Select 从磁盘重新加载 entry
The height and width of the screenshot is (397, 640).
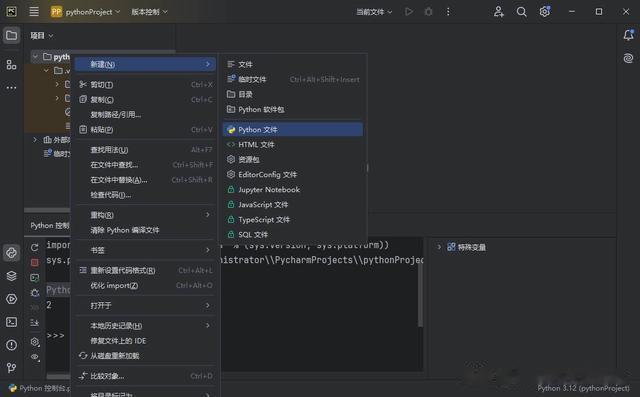tap(145, 355)
